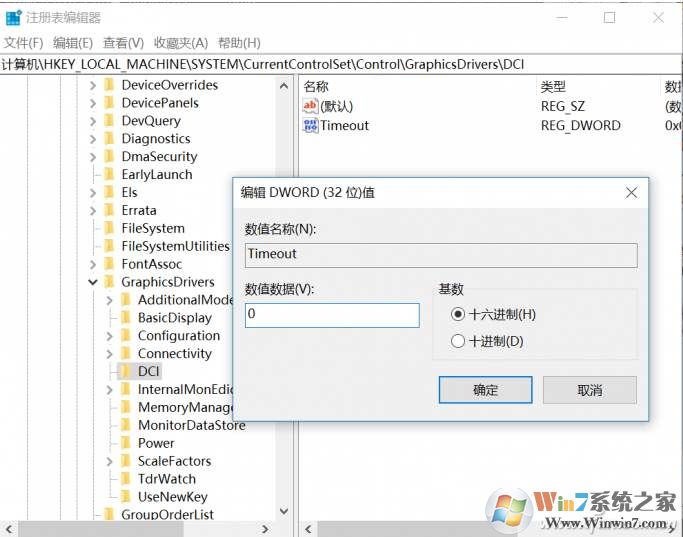The width and height of the screenshot is (683, 537).
Task: Click the DevQuery folder icon
Action: pyautogui.click(x=109, y=121)
